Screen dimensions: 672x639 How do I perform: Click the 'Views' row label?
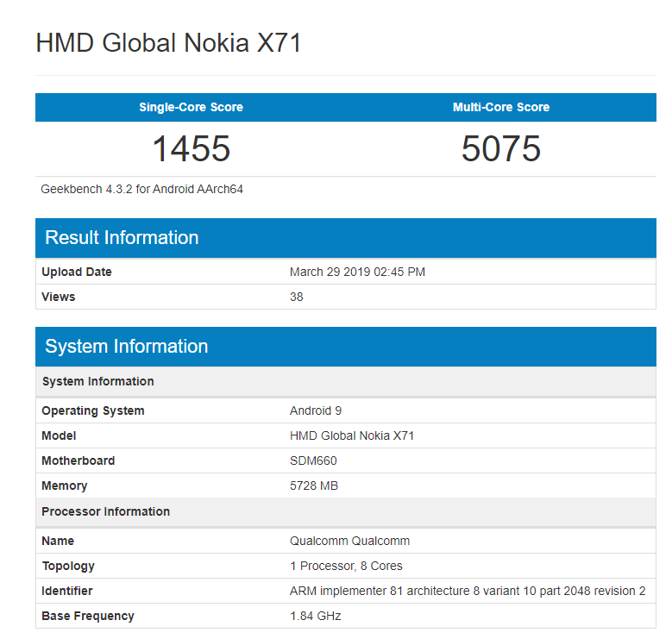[x=59, y=297]
